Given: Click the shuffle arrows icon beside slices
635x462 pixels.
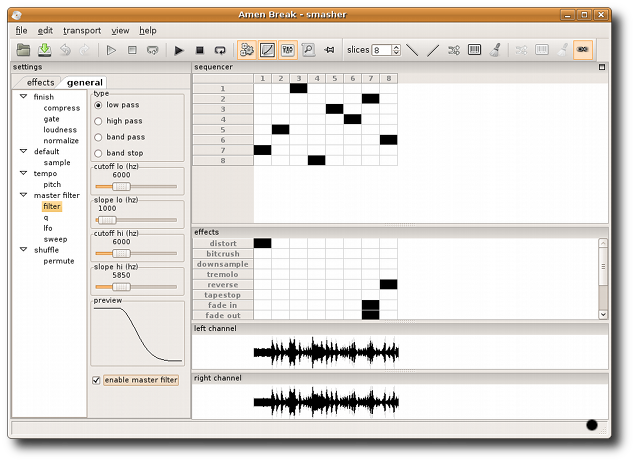Looking at the screenshot, I should click(454, 50).
